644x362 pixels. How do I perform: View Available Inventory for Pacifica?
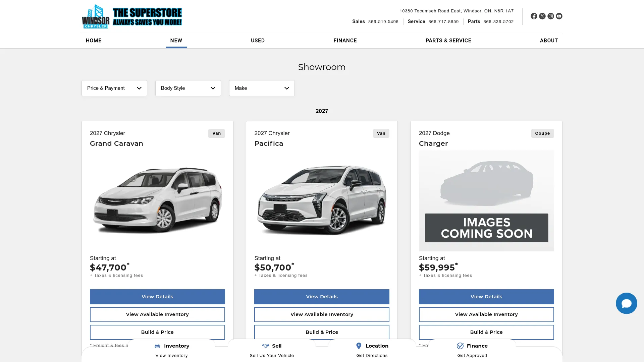click(x=322, y=314)
